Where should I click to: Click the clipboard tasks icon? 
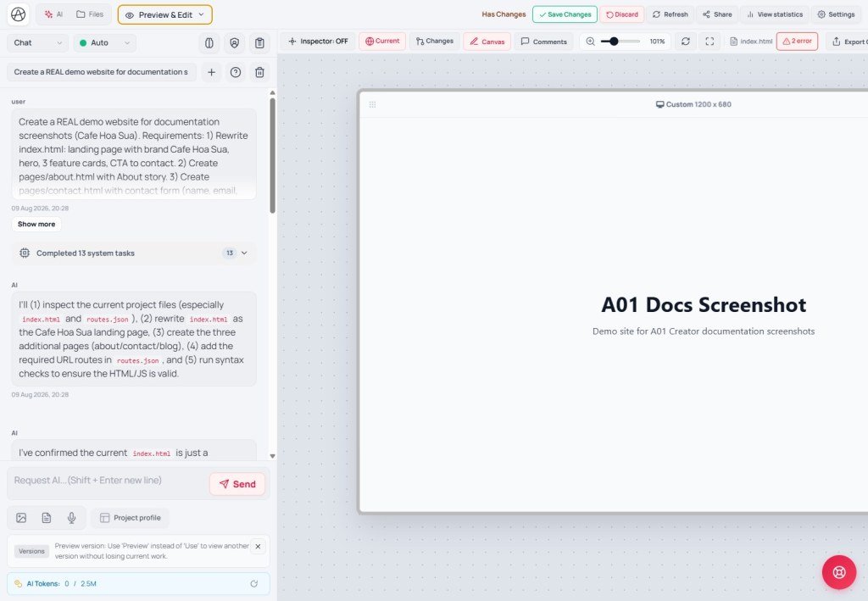[x=259, y=43]
